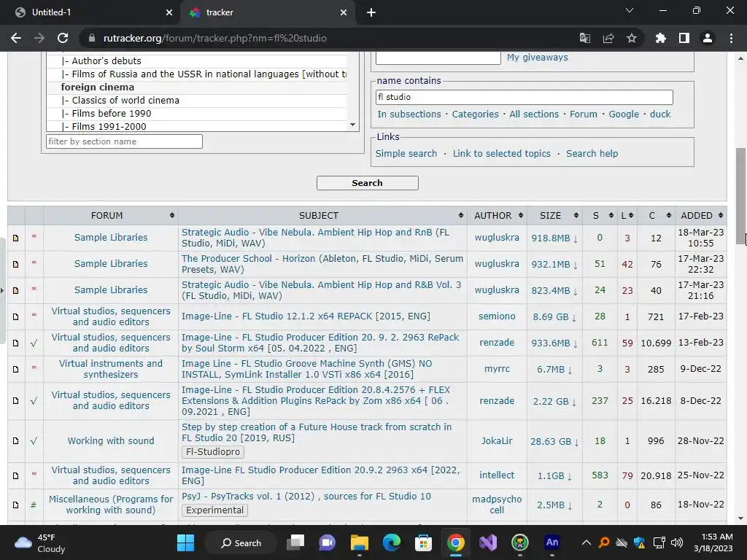Open Visual Studio from taskbar

pos(488,542)
